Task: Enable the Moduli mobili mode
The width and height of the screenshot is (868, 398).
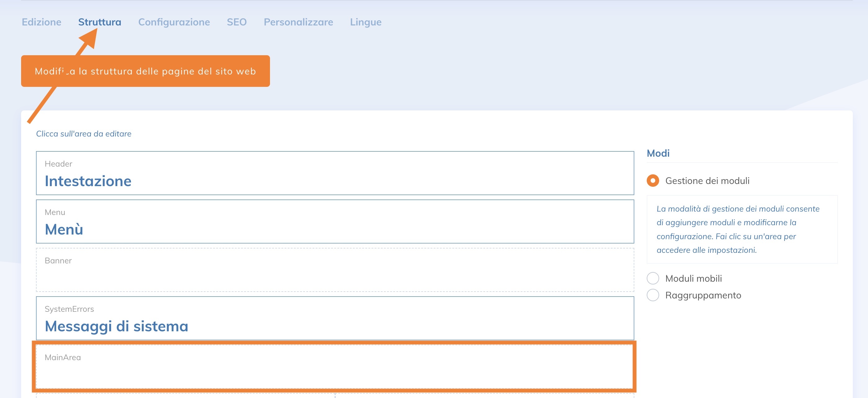Action: (653, 278)
